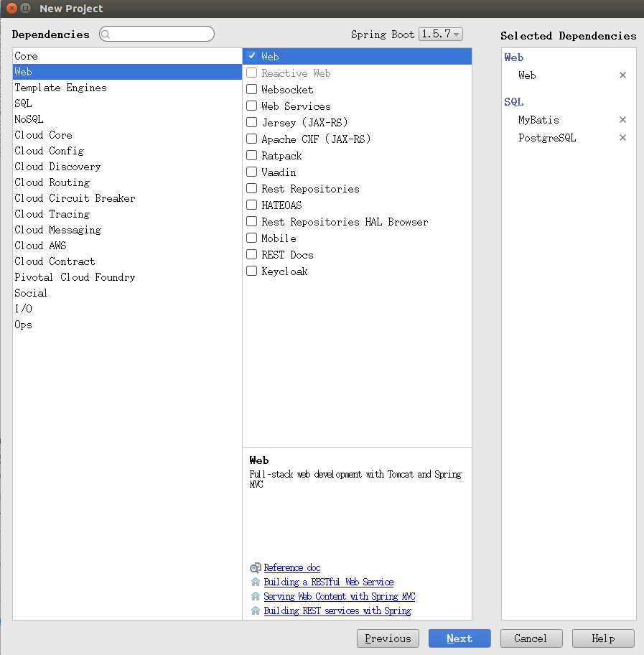Go to the Previous step
The width and height of the screenshot is (644, 655).
[x=388, y=638]
